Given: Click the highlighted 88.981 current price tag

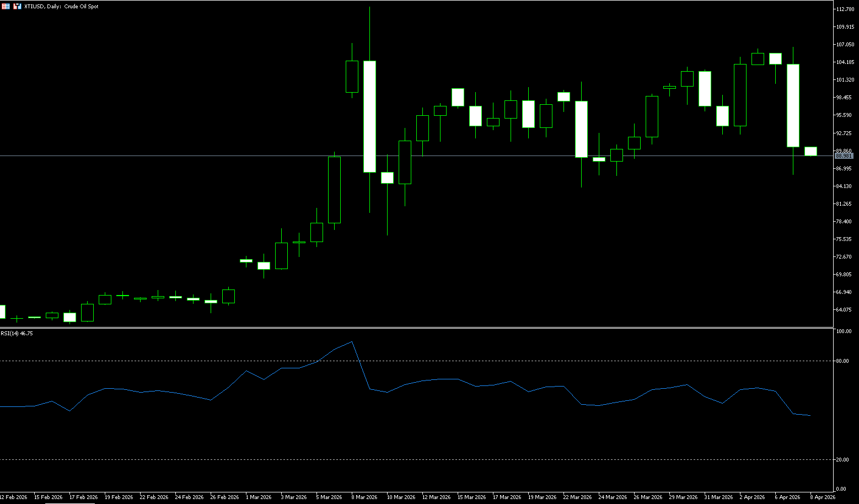Looking at the screenshot, I should tap(844, 156).
